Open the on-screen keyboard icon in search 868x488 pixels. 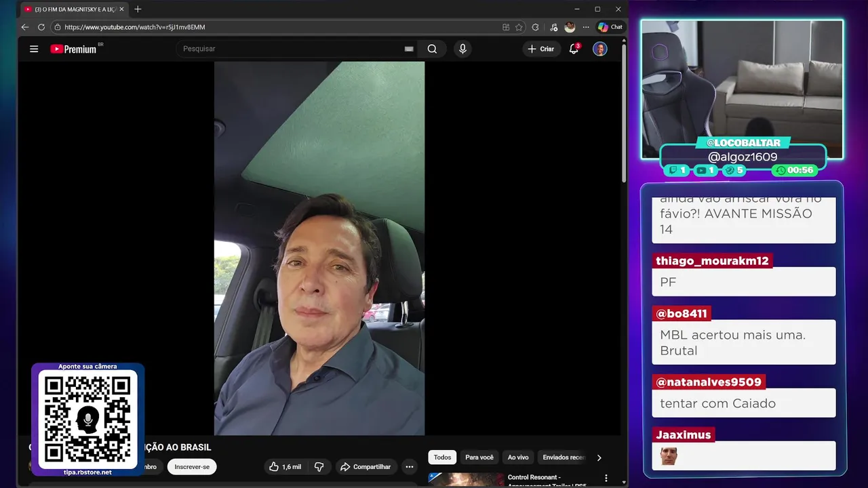(x=409, y=49)
